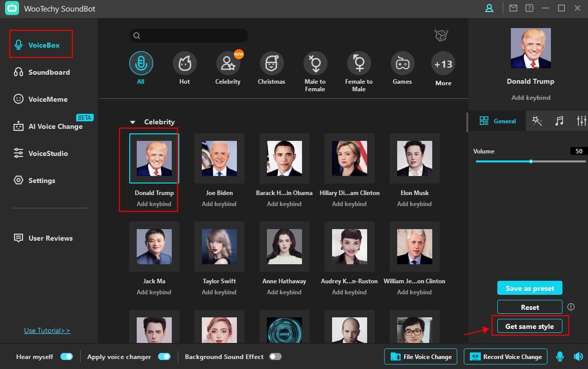The image size is (588, 369).
Task: Enable Background Sound Effect toggle
Action: [275, 356]
